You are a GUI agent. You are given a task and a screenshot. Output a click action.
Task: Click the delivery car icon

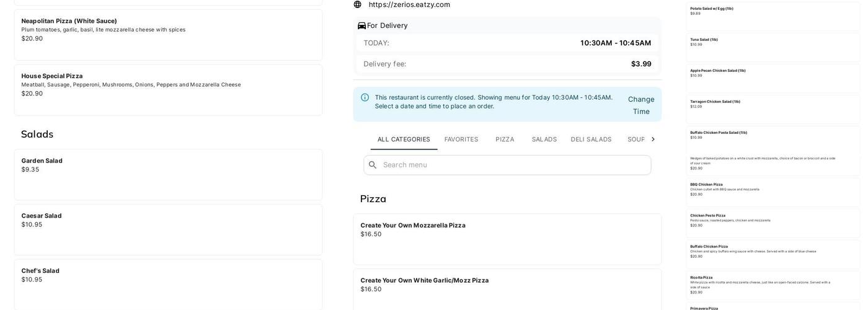[x=361, y=25]
